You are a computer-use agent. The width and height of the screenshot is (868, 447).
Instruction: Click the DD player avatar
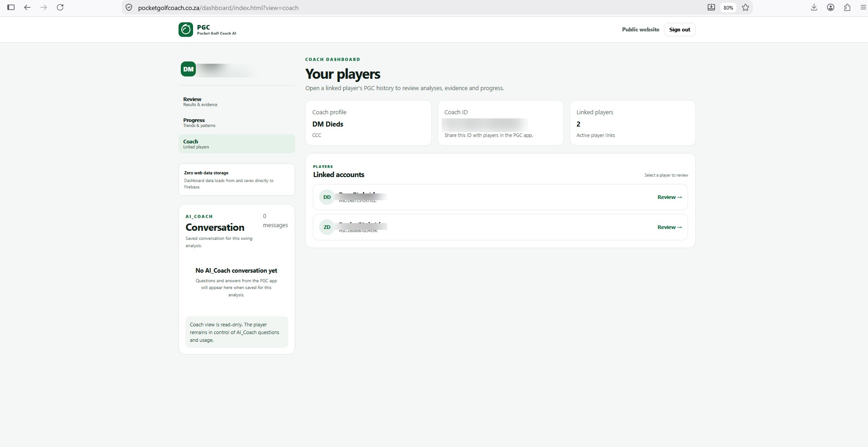327,197
